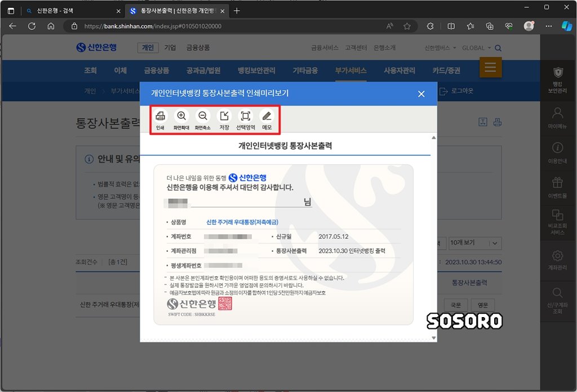Add this page to favorites star

pos(407,26)
